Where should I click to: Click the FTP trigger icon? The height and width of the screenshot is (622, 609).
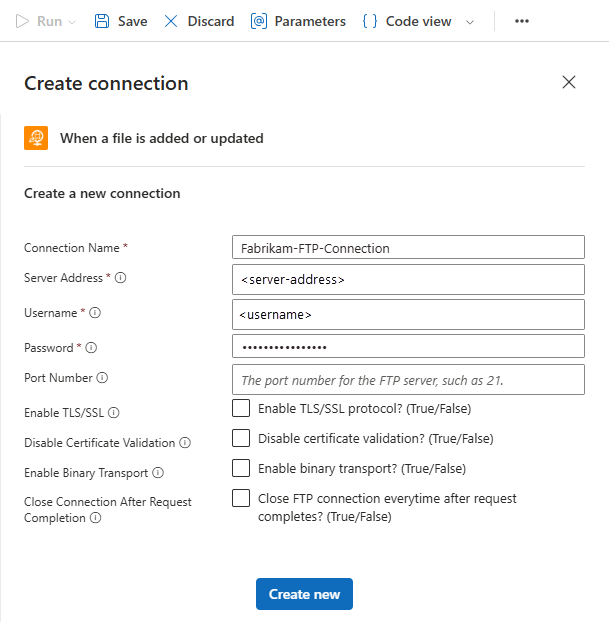pyautogui.click(x=36, y=138)
